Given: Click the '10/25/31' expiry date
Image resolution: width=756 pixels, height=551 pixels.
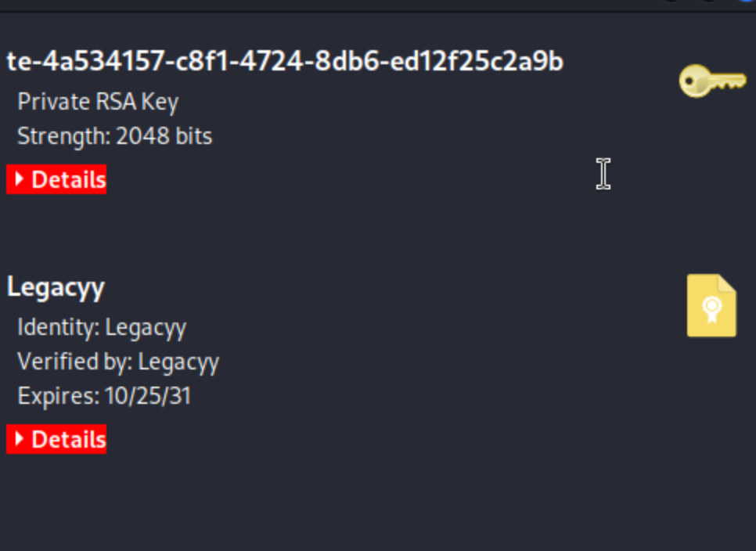Looking at the screenshot, I should click(x=148, y=396).
